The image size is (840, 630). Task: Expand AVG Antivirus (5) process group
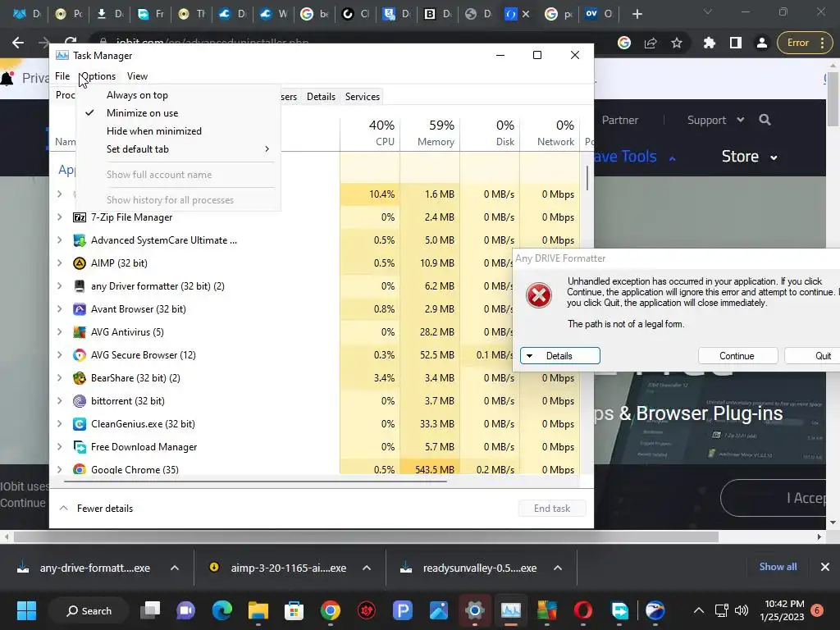pyautogui.click(x=59, y=332)
